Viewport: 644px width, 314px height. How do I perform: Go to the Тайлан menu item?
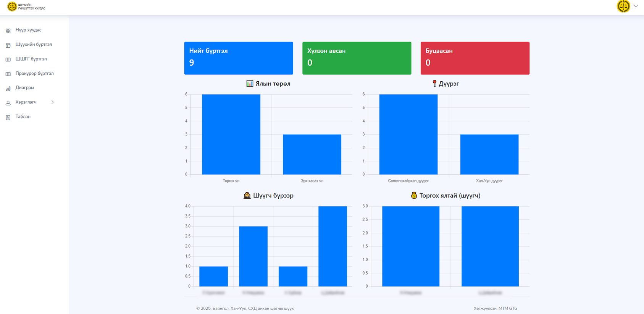[x=23, y=117]
